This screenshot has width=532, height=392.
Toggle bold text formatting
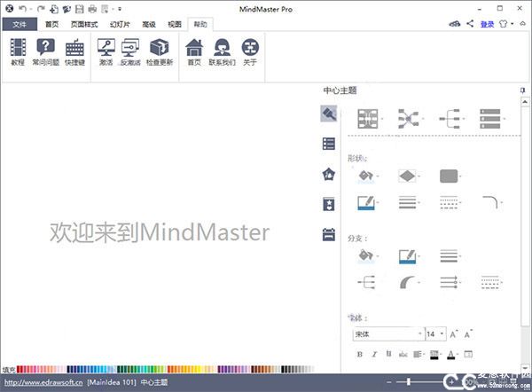pyautogui.click(x=360, y=355)
